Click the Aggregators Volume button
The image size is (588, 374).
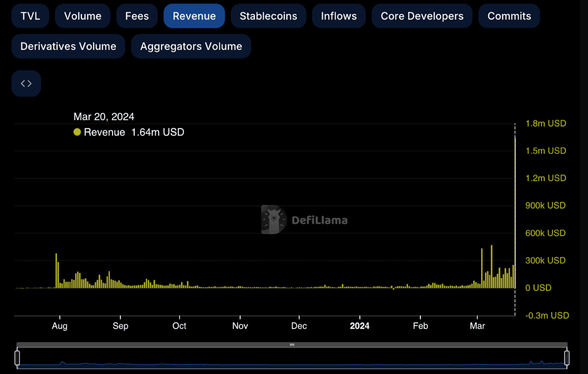(191, 47)
